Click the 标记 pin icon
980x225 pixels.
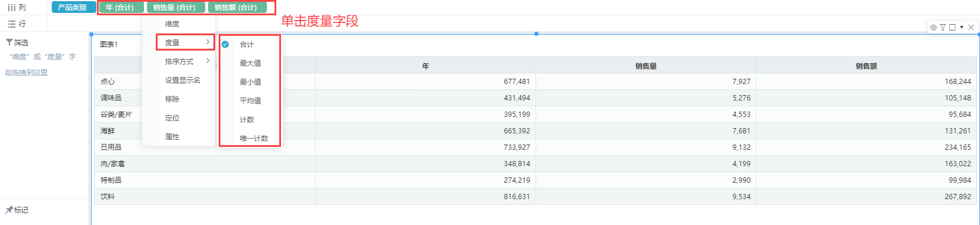click(9, 210)
